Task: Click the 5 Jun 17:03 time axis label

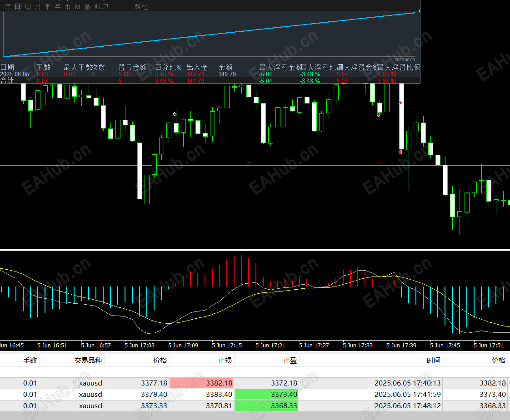Action: 140,345
